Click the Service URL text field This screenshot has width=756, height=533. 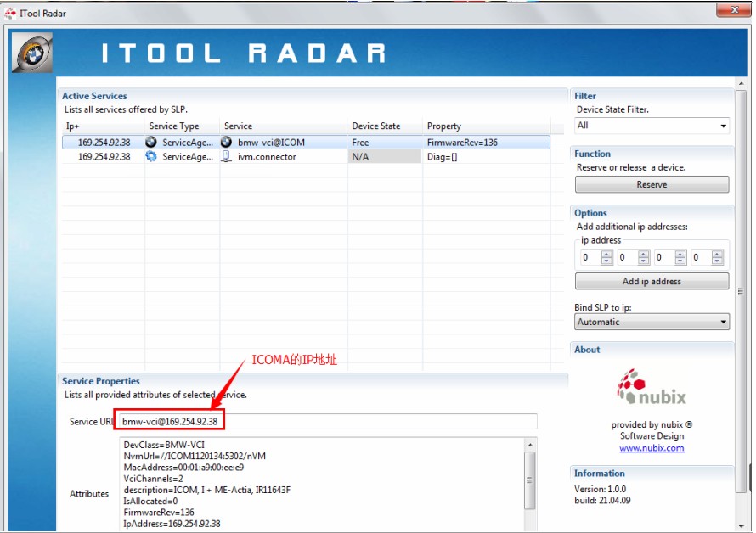click(327, 422)
